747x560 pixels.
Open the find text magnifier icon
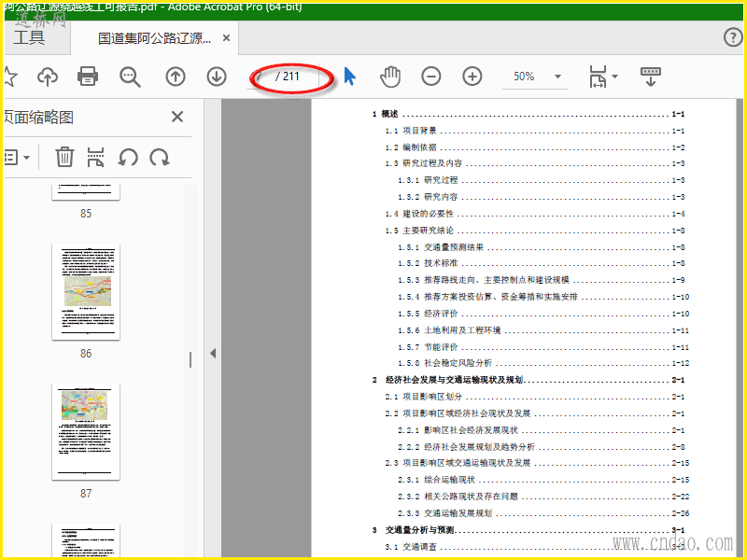(x=130, y=77)
